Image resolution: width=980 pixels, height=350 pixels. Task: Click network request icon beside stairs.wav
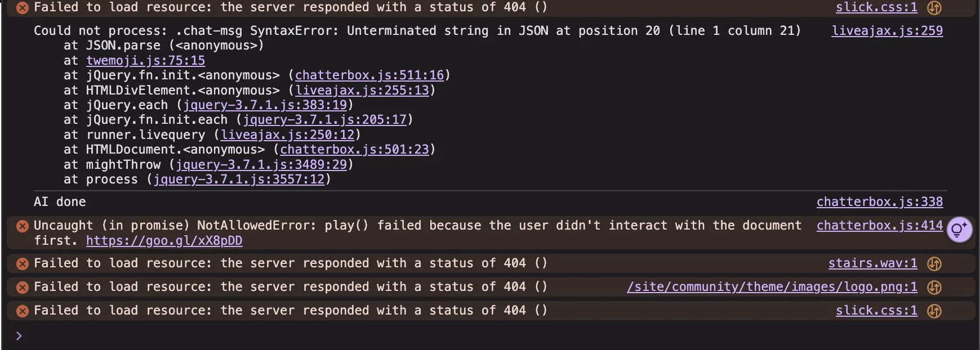(934, 263)
